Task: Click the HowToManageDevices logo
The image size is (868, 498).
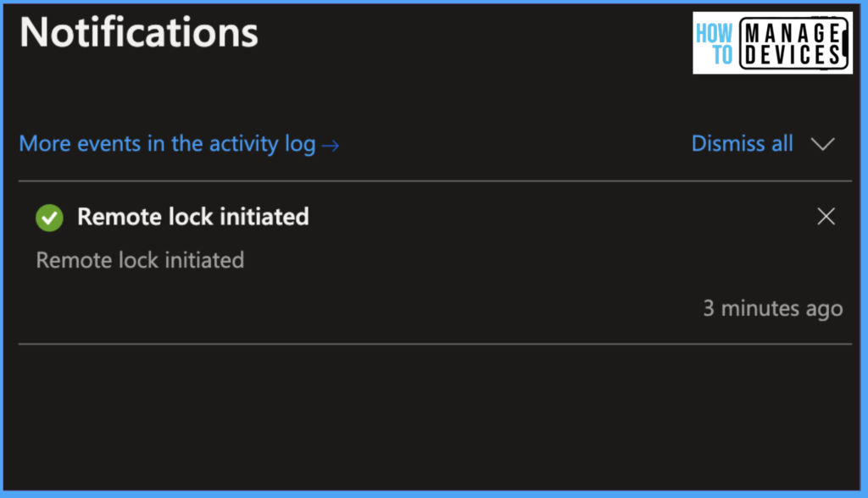Action: click(x=772, y=43)
